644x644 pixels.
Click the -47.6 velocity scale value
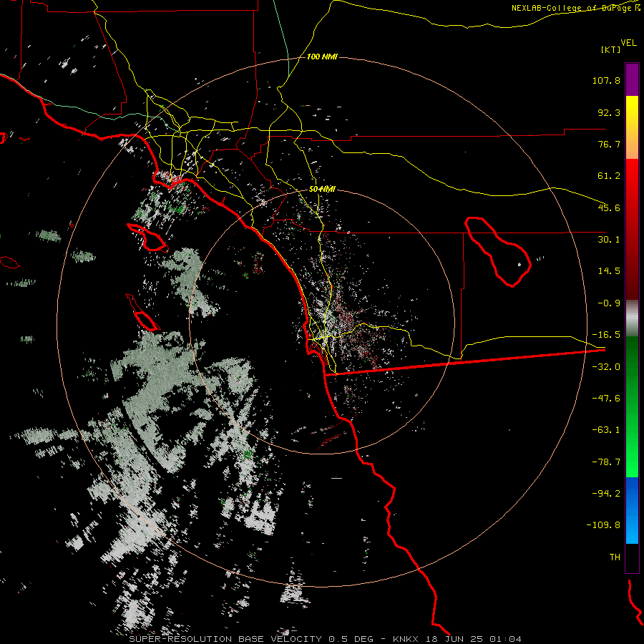pyautogui.click(x=606, y=399)
